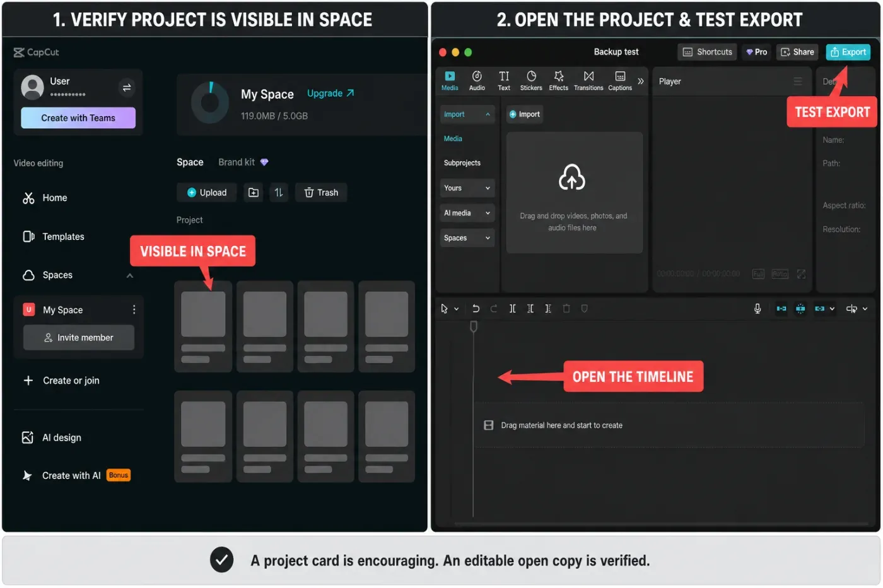The image size is (883, 588).
Task: Open the Media tool tab
Action: 450,81
